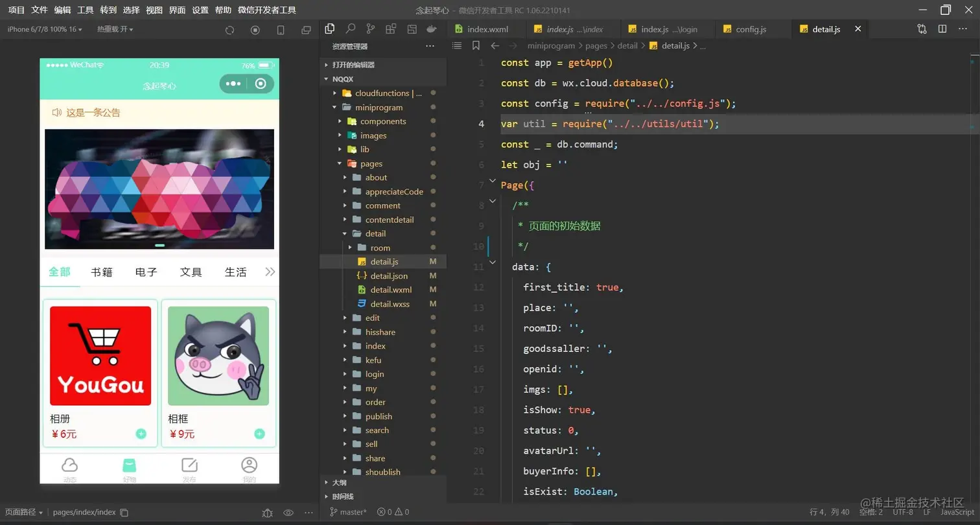Toggle the bookmark icon in editor toolbar
The image size is (980, 525).
click(x=476, y=45)
